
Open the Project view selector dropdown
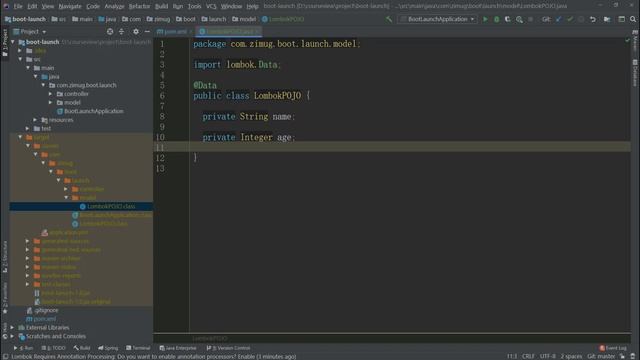pos(30,31)
